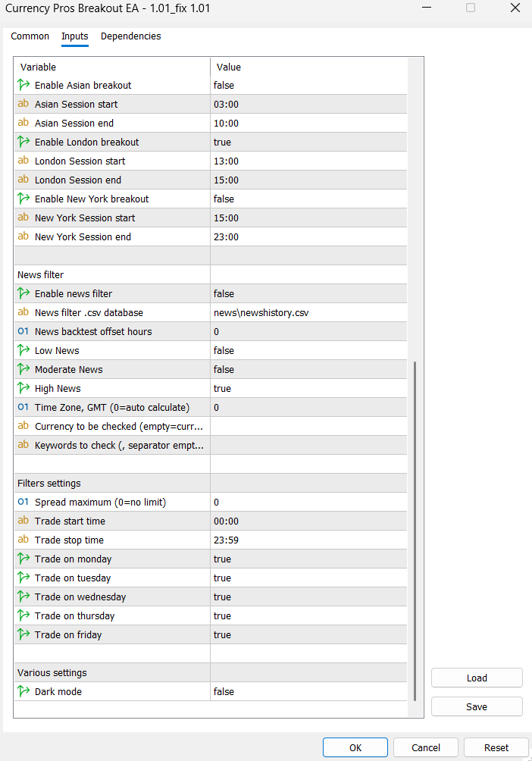Toggle the Trade on friday value

tap(308, 635)
